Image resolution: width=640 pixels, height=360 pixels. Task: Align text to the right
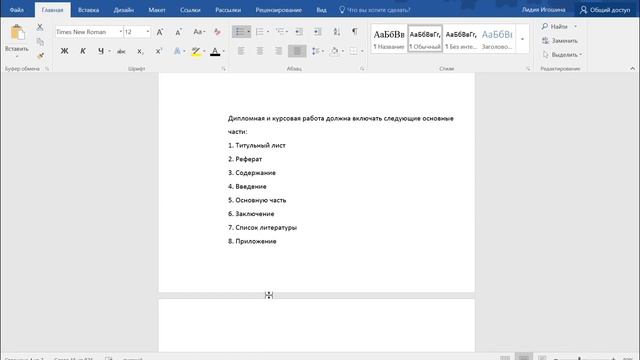click(278, 51)
